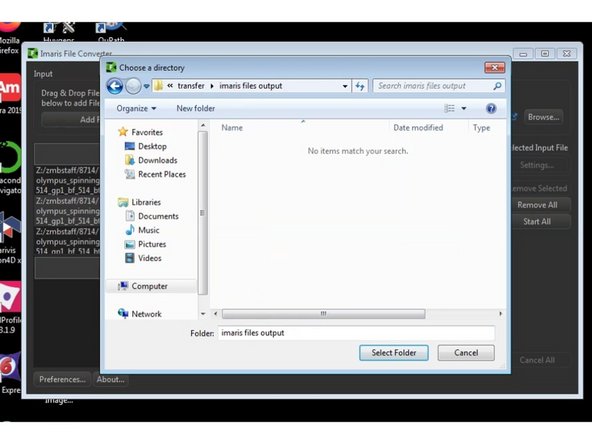Screen dimensions: 592x444
Task: Expand the address bar path dropdown
Action: pos(345,86)
